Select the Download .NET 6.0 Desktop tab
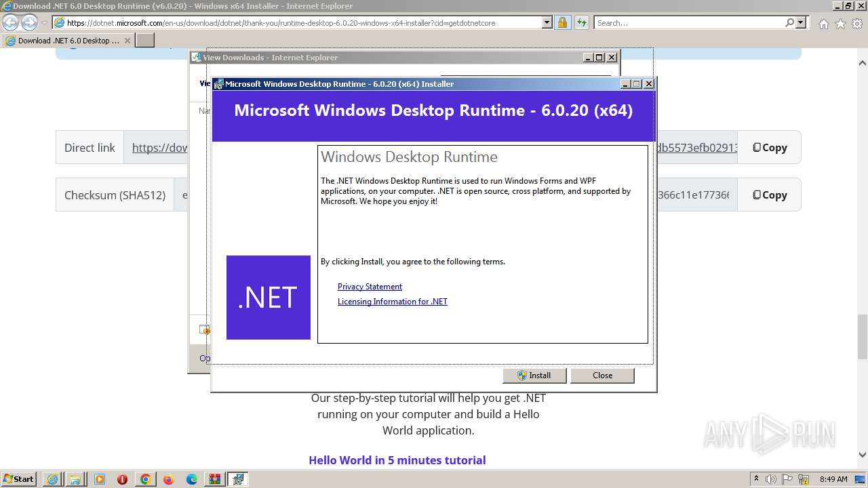Viewport: 868px width, 488px height. point(68,41)
